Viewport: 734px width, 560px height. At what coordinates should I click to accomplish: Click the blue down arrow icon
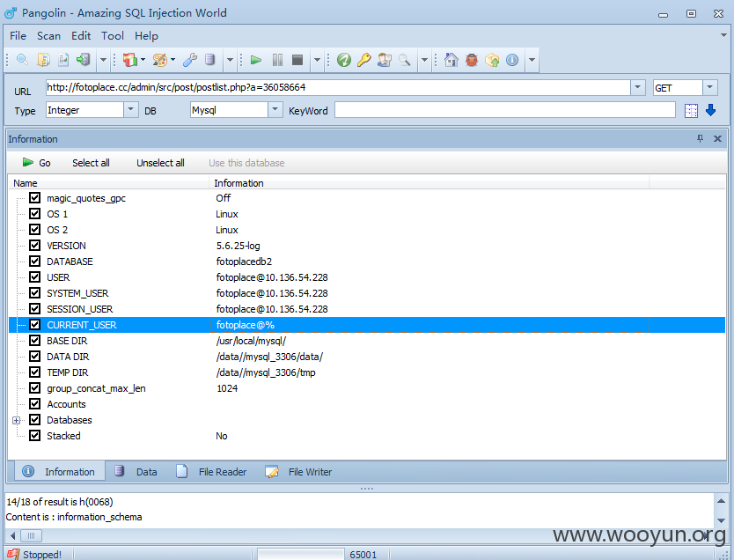(710, 110)
